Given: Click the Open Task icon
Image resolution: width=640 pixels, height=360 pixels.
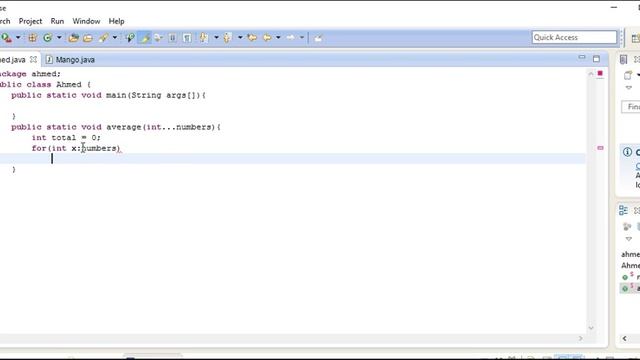Looking at the screenshot, I should 88,38.
